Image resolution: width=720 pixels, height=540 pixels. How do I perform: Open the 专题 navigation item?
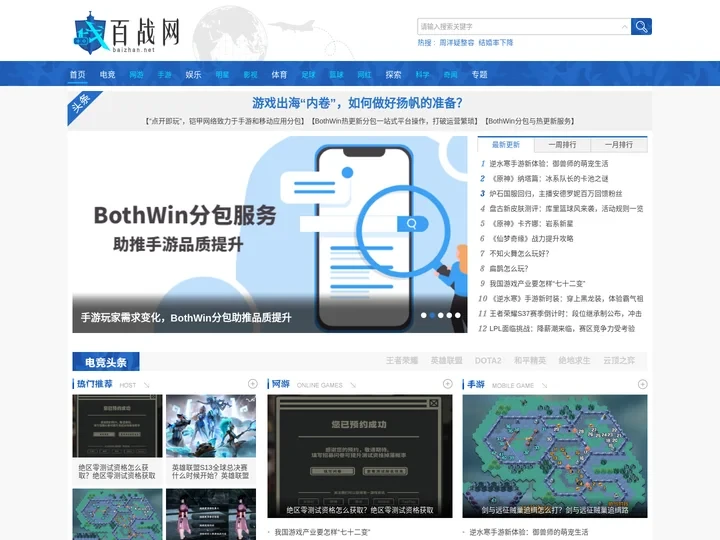pos(479,74)
